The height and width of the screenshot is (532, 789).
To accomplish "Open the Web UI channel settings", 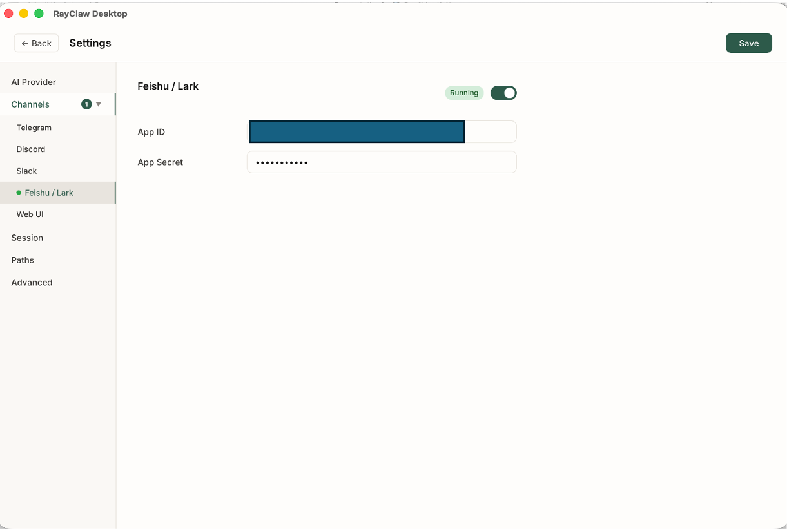I will click(x=30, y=214).
